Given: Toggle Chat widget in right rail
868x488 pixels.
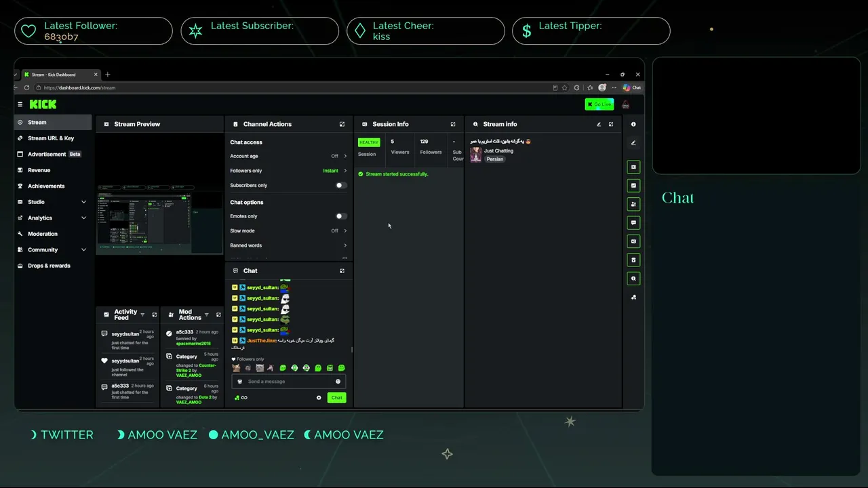Looking at the screenshot, I should [633, 222].
